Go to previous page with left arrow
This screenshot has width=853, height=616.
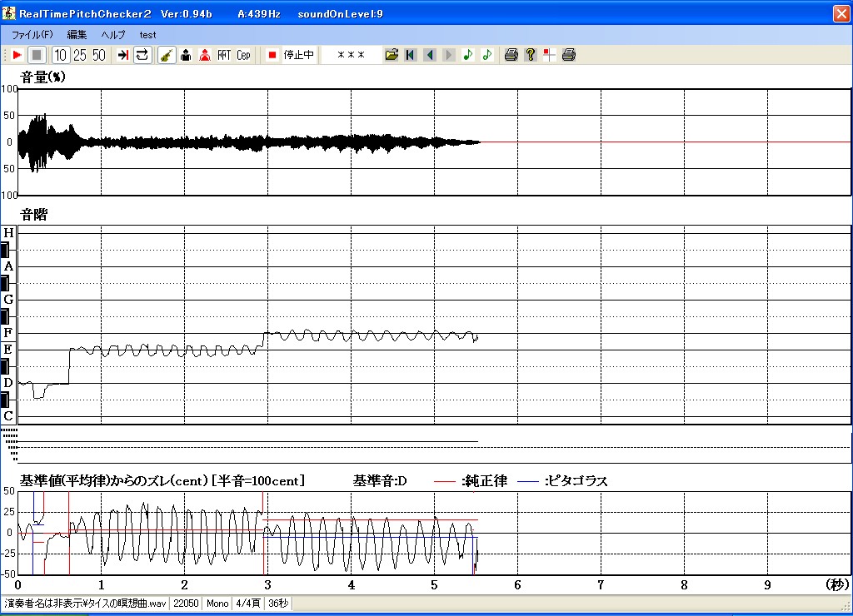click(430, 55)
